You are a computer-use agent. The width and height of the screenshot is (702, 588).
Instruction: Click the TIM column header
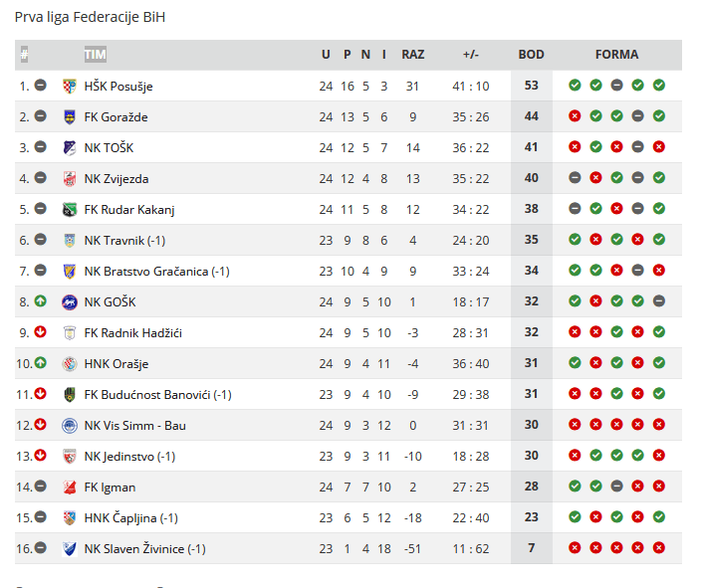pyautogui.click(x=96, y=55)
